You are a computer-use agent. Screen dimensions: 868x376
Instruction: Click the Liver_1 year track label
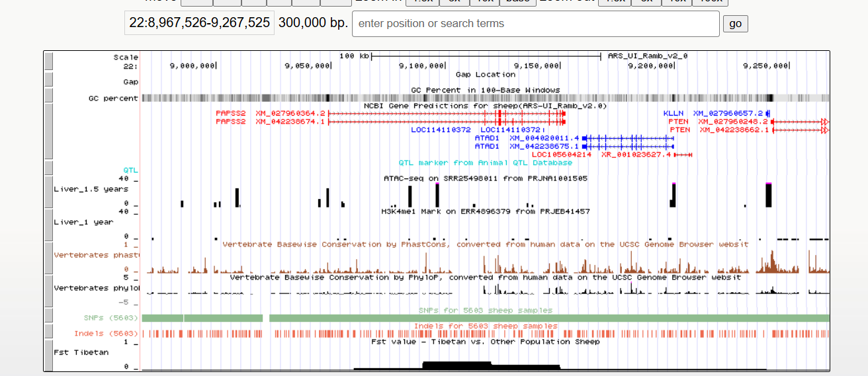(83, 222)
